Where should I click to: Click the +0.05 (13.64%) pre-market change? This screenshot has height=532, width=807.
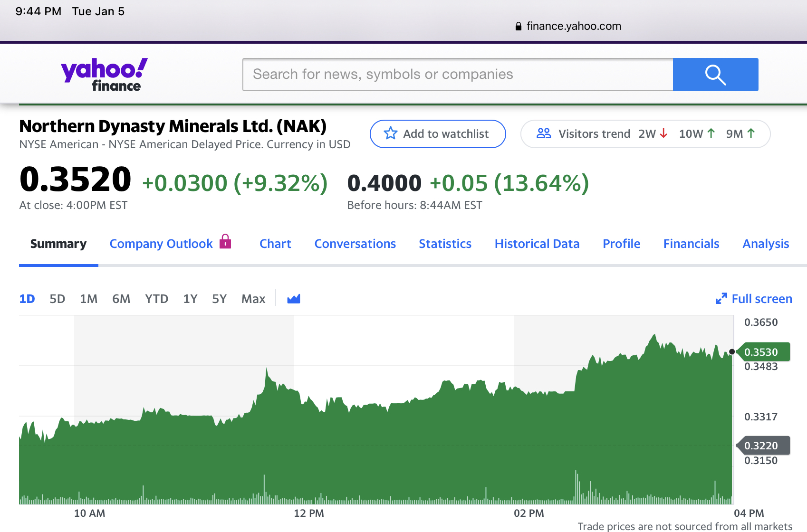[x=509, y=183]
